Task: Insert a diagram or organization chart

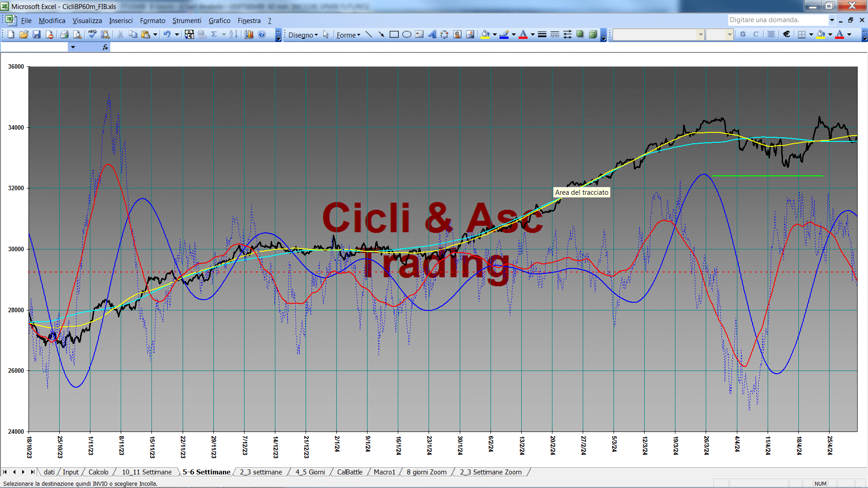Action: click(x=444, y=34)
